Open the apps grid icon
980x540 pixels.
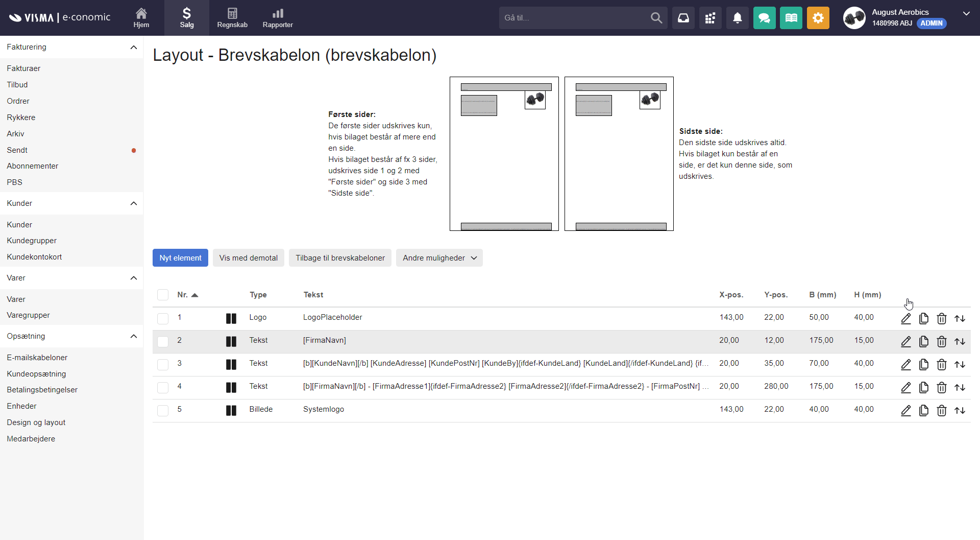click(710, 18)
